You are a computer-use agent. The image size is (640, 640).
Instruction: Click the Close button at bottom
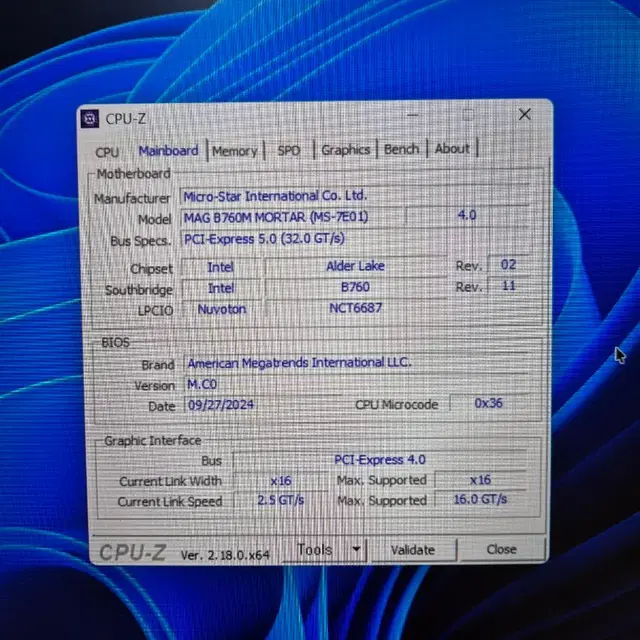pos(502,549)
